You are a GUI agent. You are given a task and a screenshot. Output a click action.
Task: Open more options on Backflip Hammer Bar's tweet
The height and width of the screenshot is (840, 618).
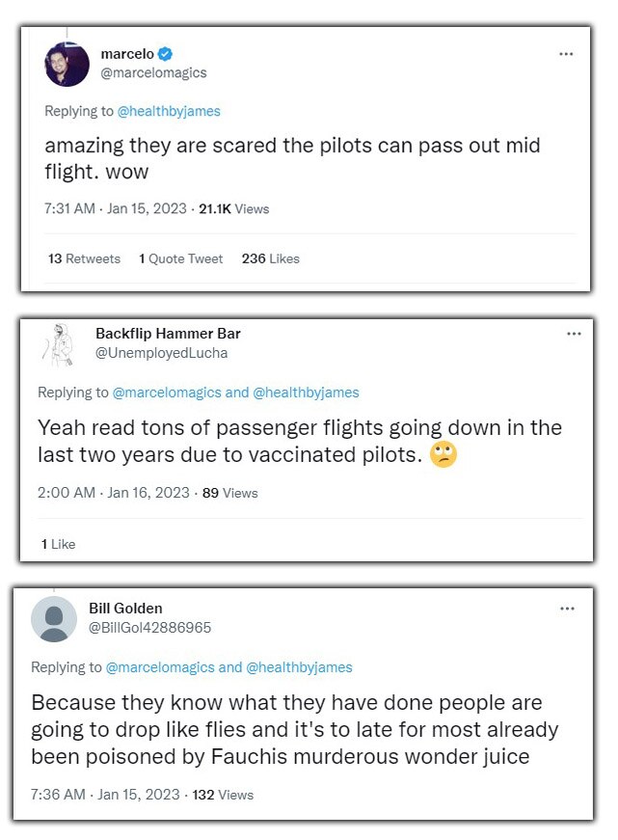coord(574,334)
